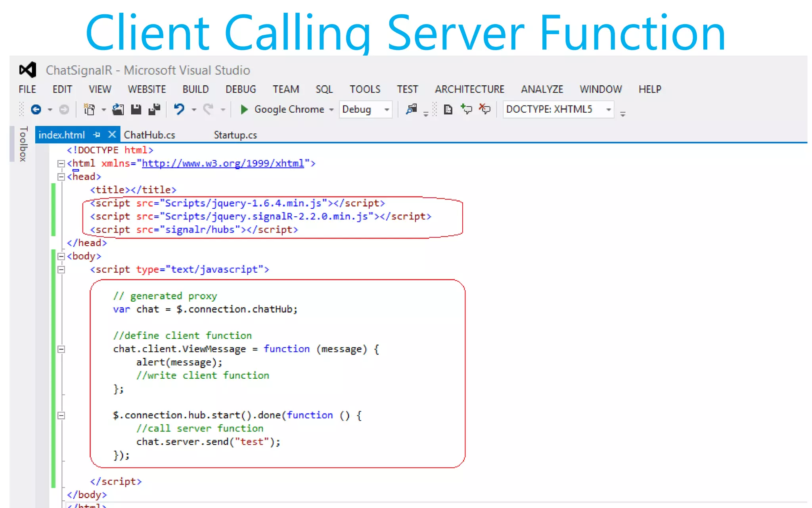
Task: Open the EDIT menu
Action: (62, 89)
